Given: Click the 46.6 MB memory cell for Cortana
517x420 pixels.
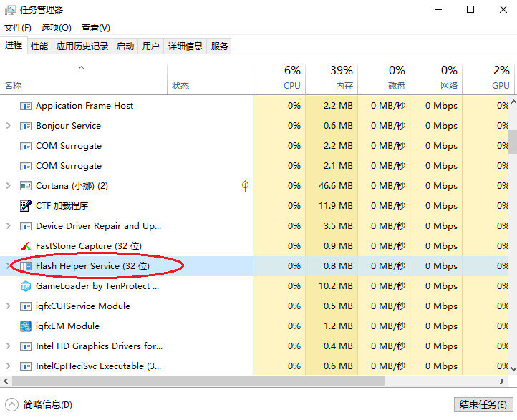Looking at the screenshot, I should pyautogui.click(x=332, y=186).
